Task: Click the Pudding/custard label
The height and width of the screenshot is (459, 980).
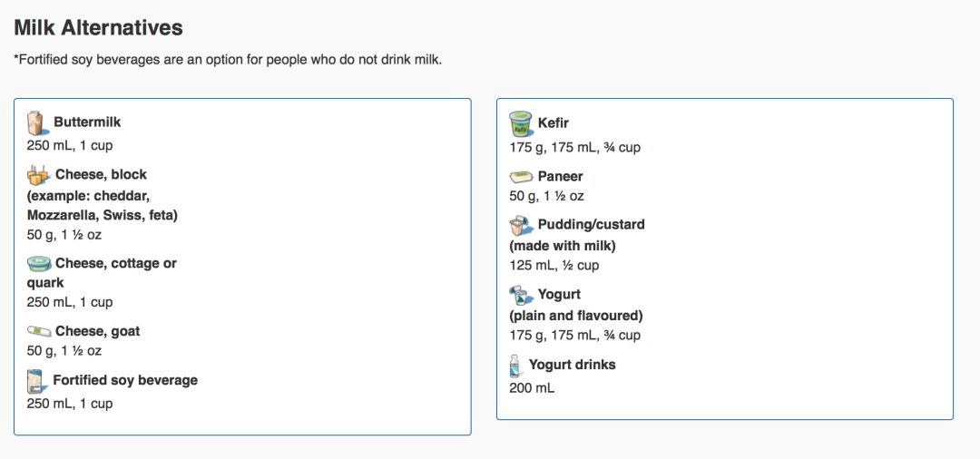Action: point(592,224)
